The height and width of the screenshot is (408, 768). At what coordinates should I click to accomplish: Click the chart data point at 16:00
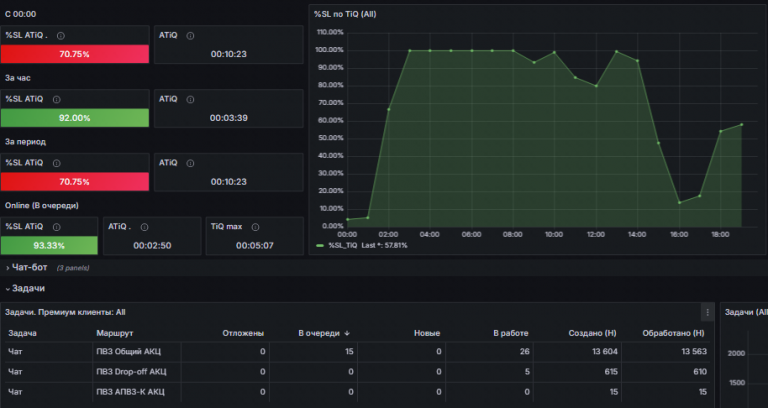679,202
